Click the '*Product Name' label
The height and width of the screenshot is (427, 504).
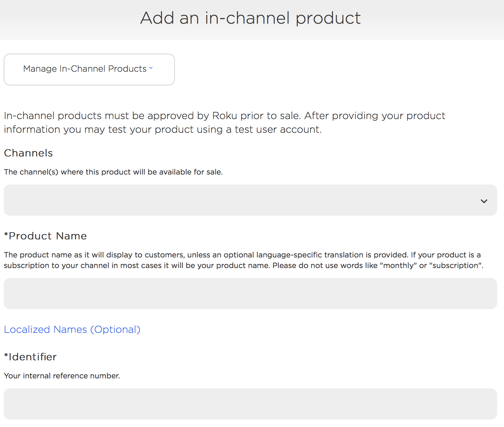point(45,236)
